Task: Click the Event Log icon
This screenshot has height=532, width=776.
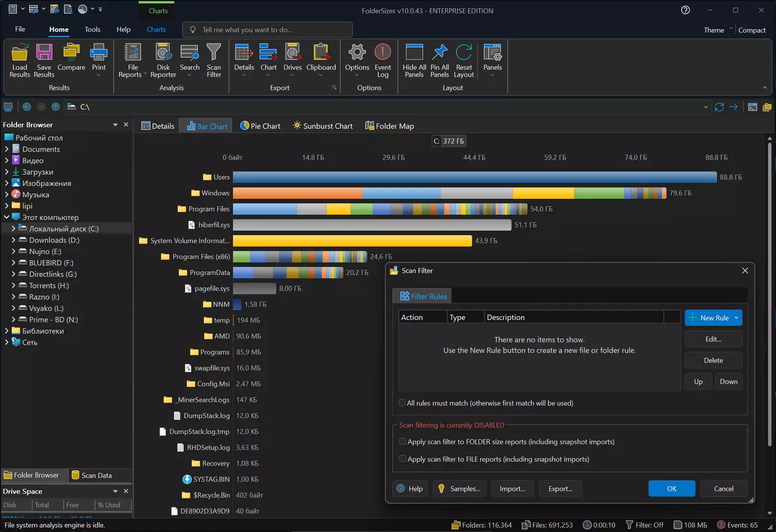Action: point(383,53)
